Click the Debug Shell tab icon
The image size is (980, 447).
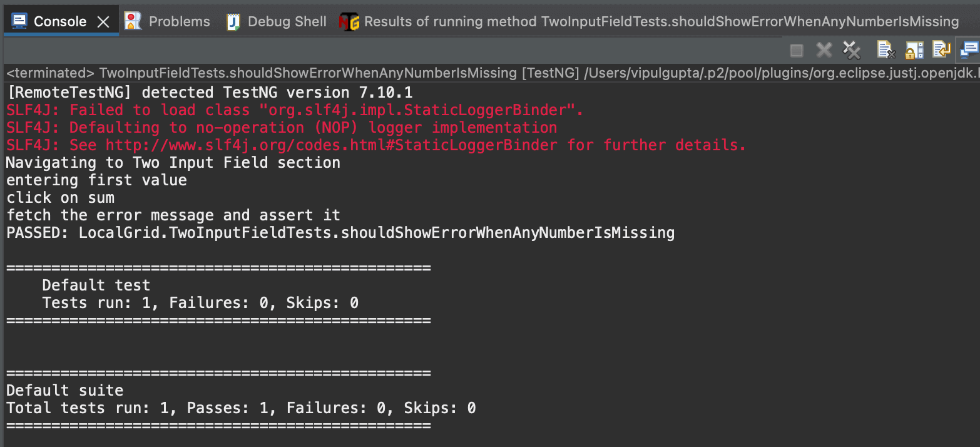233,22
